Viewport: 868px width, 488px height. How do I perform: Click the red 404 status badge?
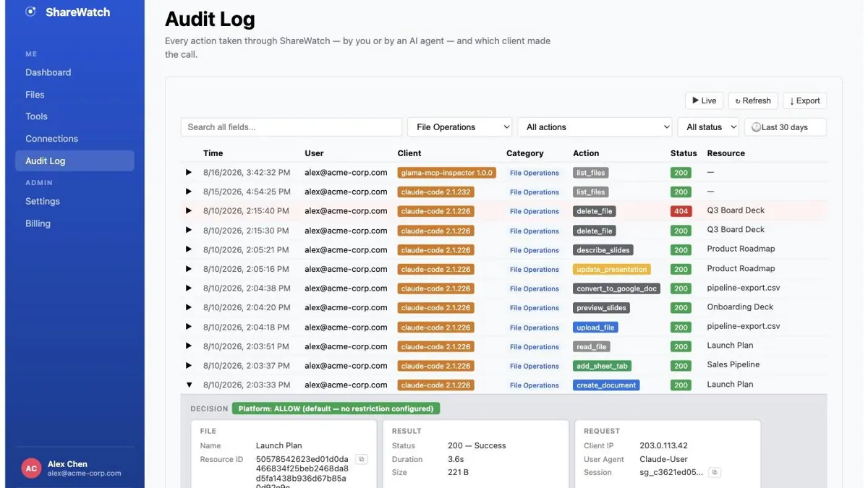tap(681, 211)
